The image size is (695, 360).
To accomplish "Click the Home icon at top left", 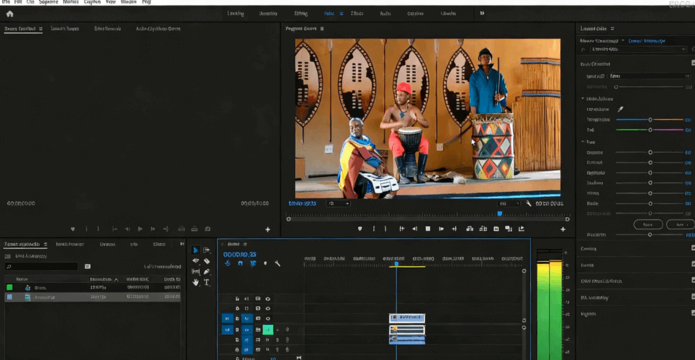I will point(10,14).
